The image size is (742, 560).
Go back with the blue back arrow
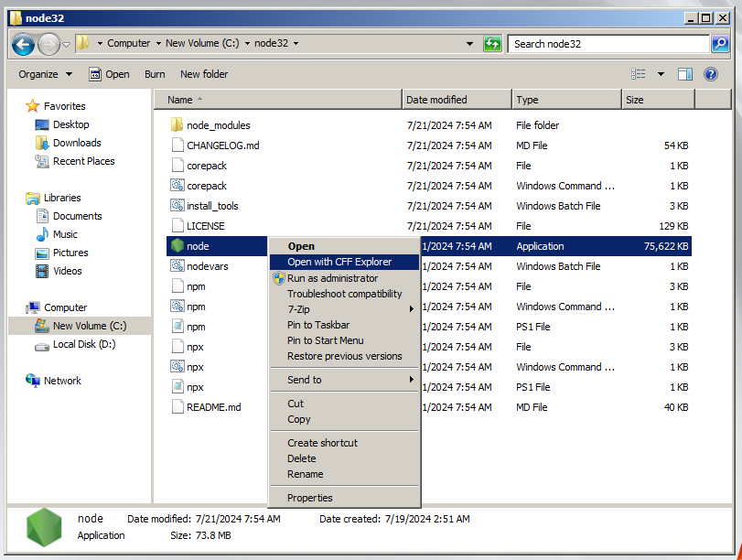23,45
